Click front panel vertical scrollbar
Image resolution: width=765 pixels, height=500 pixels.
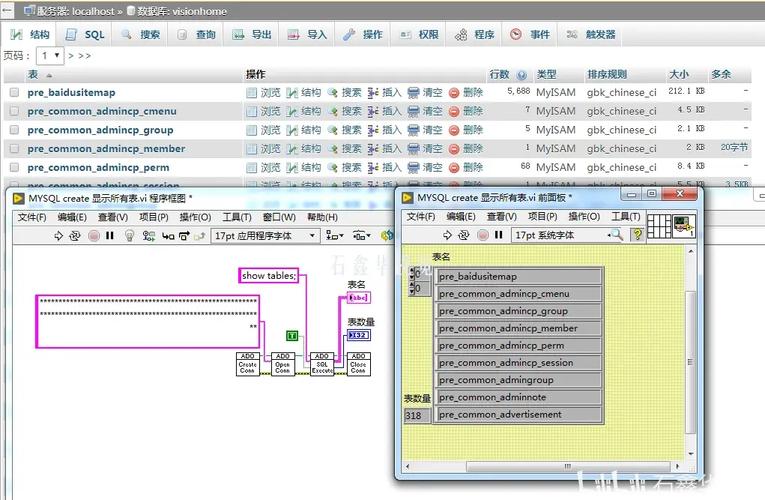(690, 362)
